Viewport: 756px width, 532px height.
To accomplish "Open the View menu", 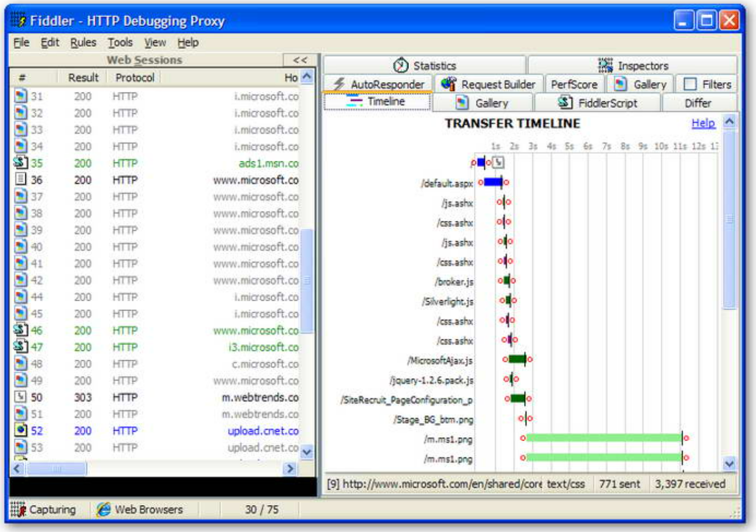I will coord(155,42).
